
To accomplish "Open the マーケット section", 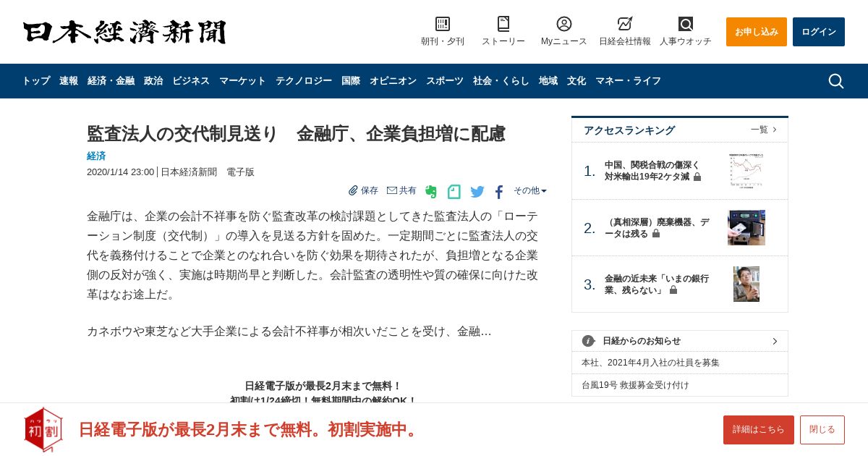I will 242,81.
